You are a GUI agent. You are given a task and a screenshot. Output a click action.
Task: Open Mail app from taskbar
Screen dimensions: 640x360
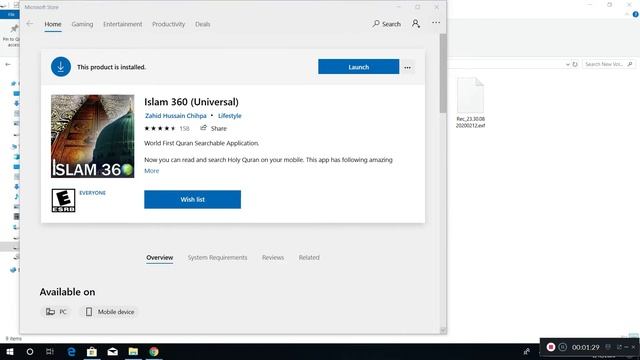pyautogui.click(x=113, y=351)
